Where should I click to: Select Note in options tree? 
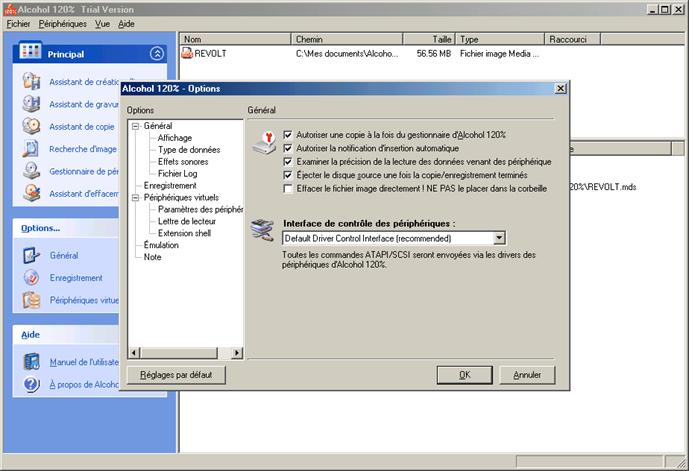click(152, 257)
